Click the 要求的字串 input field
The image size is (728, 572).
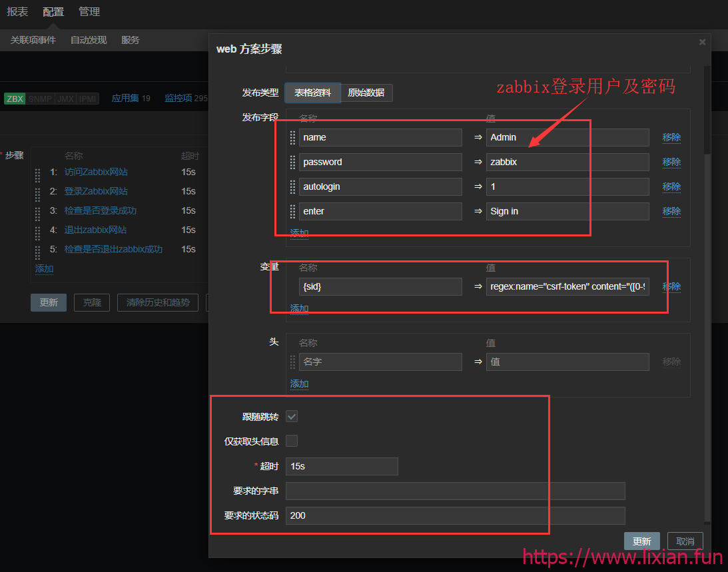(456, 491)
